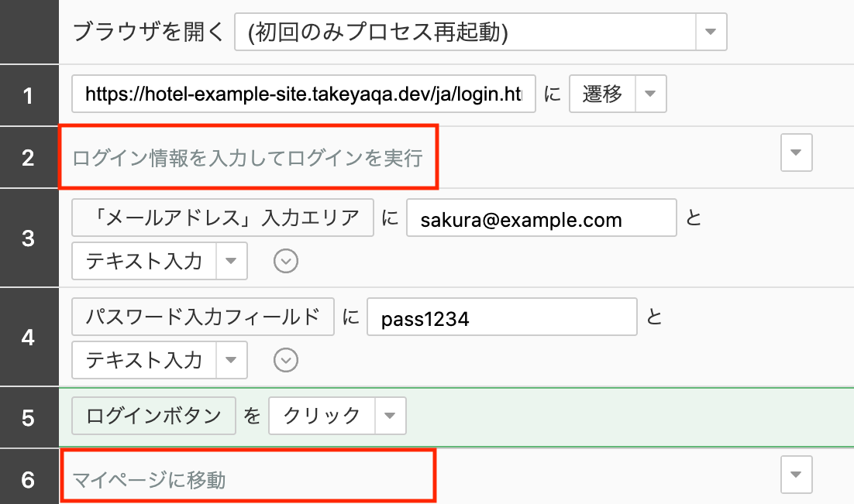Edit the ログイン情報を入力してログインを実行 comment

pos(248,158)
